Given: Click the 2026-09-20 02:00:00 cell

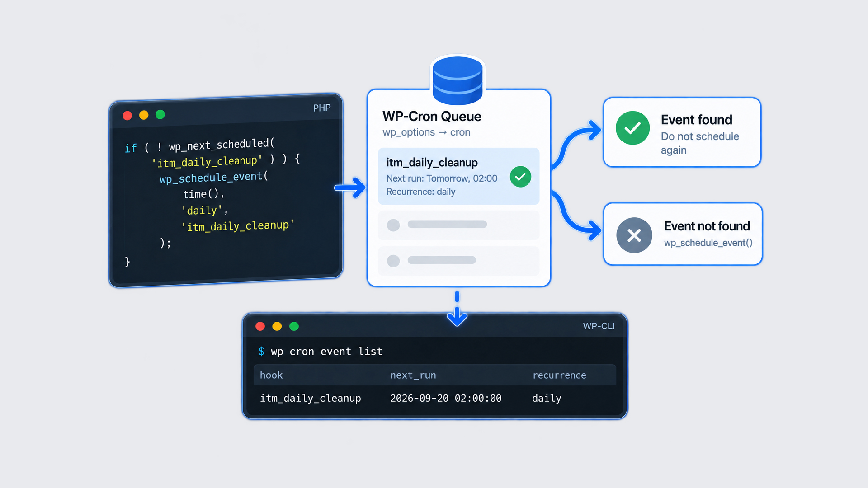Looking at the screenshot, I should click(446, 398).
